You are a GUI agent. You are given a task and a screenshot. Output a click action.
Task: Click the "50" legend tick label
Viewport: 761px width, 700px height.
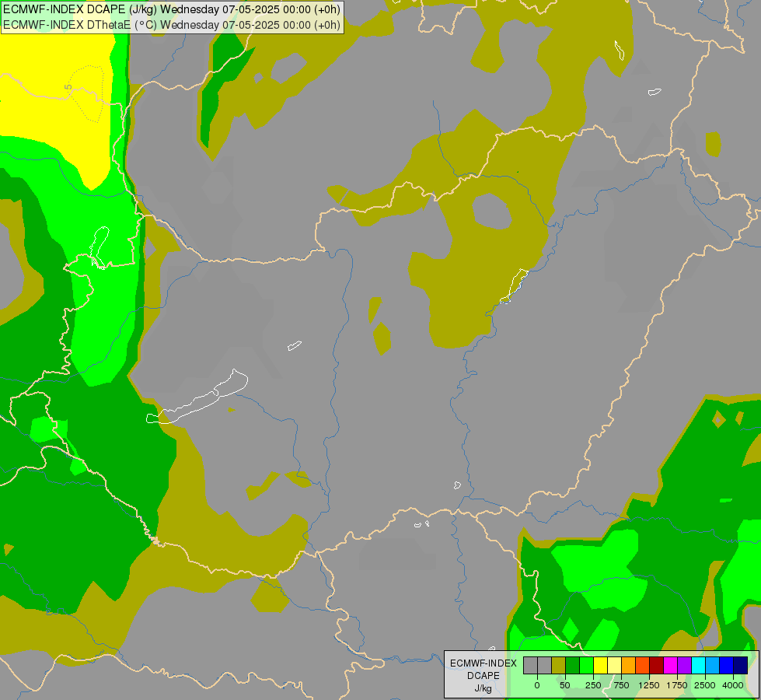pyautogui.click(x=565, y=685)
